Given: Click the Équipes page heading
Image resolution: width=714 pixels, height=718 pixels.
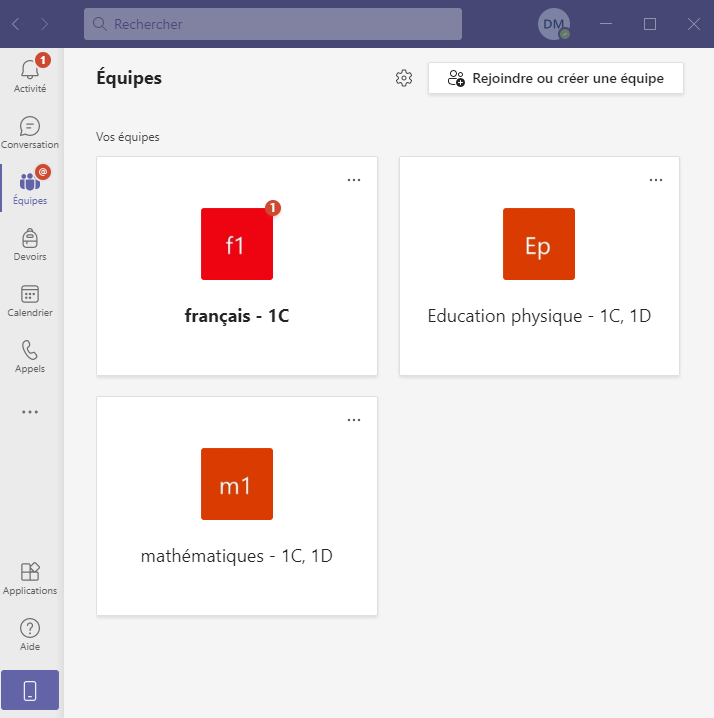Looking at the screenshot, I should [x=129, y=78].
